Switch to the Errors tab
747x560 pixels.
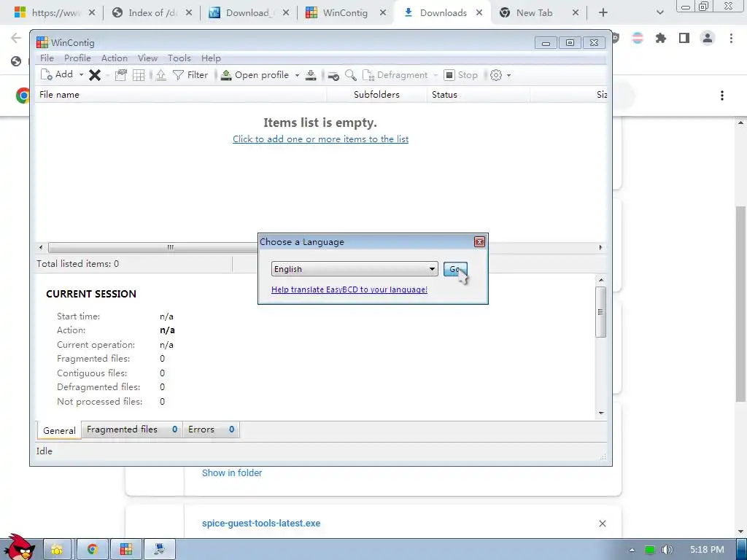(211, 429)
